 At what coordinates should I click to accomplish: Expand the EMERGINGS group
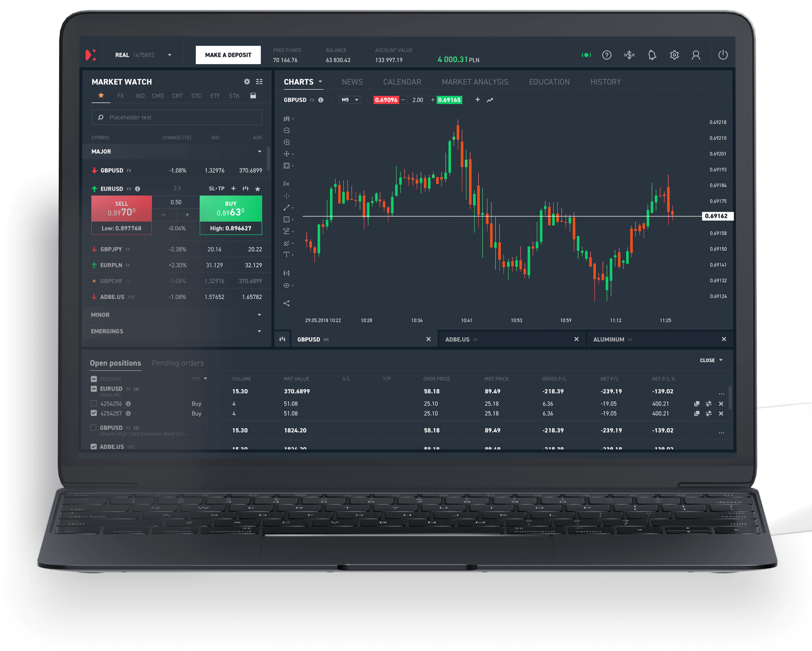click(259, 331)
